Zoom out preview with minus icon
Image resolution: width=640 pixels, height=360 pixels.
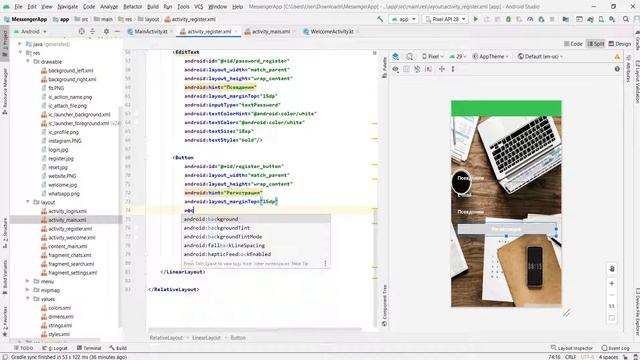(x=611, y=295)
